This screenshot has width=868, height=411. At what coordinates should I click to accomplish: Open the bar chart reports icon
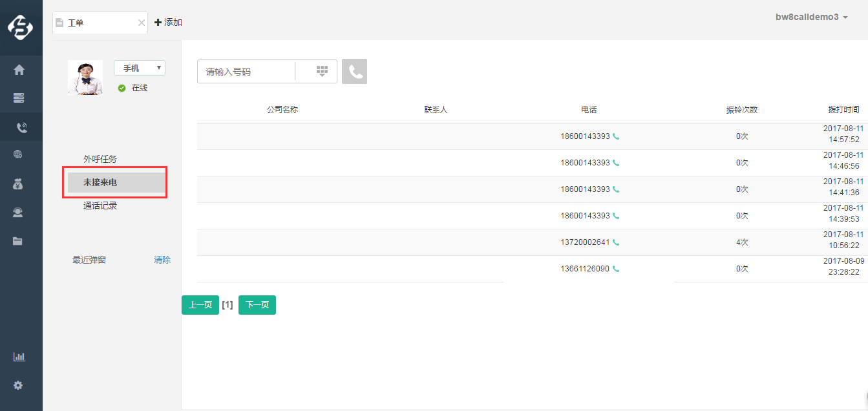pyautogui.click(x=19, y=357)
